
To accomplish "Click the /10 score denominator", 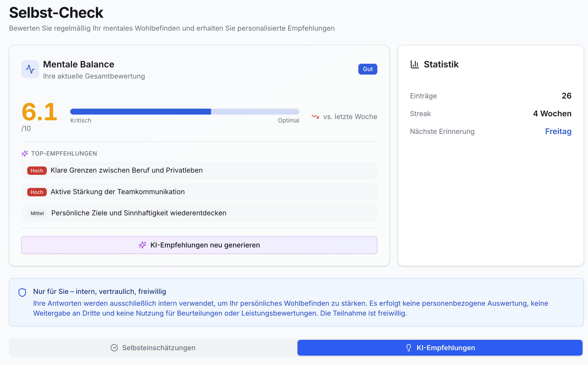I will point(26,129).
